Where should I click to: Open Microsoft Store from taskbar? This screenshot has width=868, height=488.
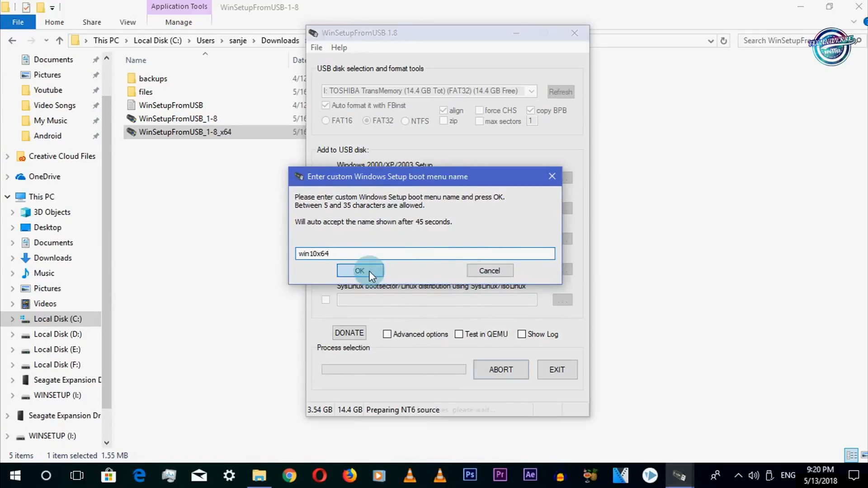click(108, 475)
